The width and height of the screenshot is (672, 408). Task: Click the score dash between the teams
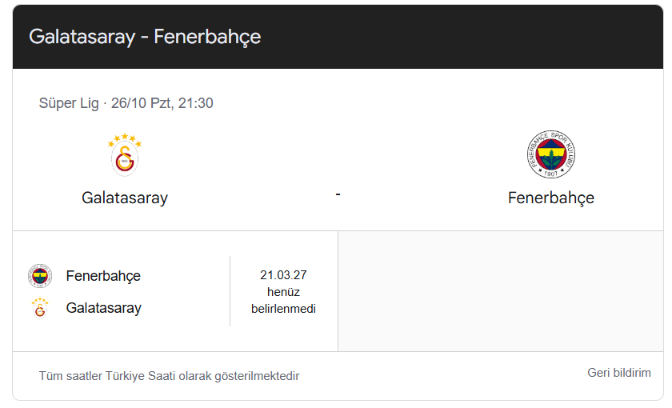338,195
